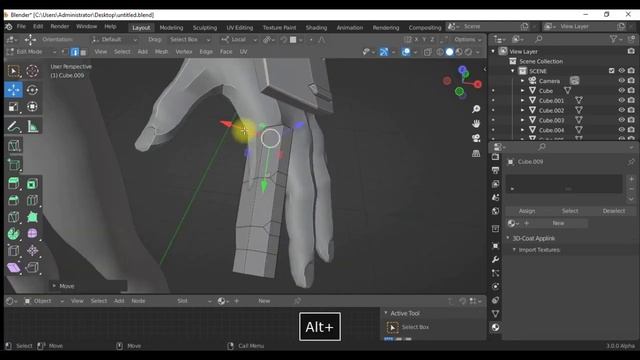Image resolution: width=640 pixels, height=360 pixels.
Task: Switch to material preview shading
Action: (459, 52)
